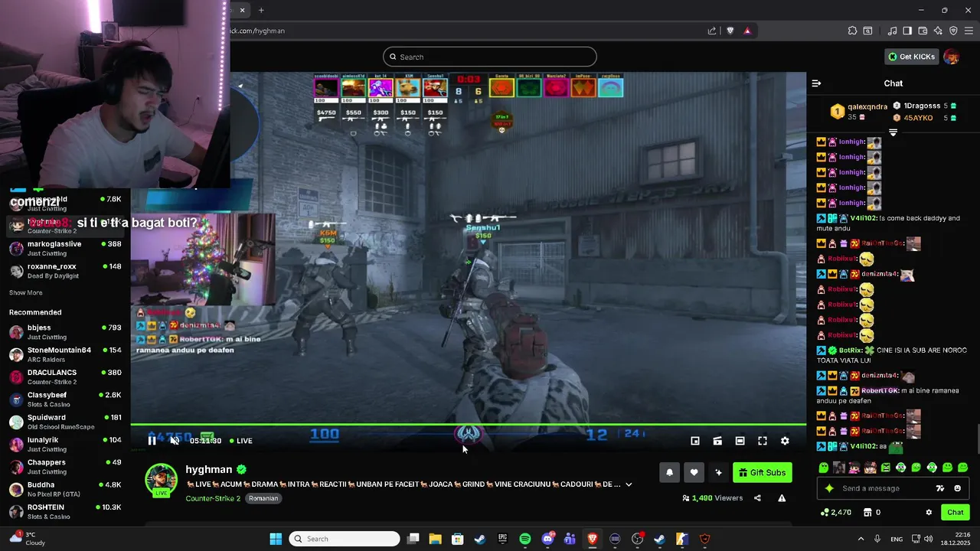The height and width of the screenshot is (551, 980).
Task: Click the 7TV emote icon in chat input
Action: click(x=940, y=488)
